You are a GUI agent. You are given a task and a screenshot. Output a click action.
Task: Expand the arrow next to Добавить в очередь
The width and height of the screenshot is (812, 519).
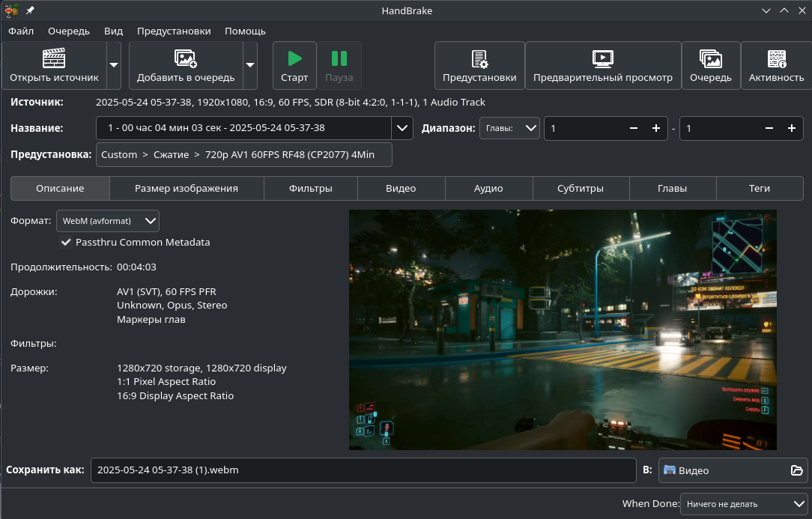pos(250,66)
